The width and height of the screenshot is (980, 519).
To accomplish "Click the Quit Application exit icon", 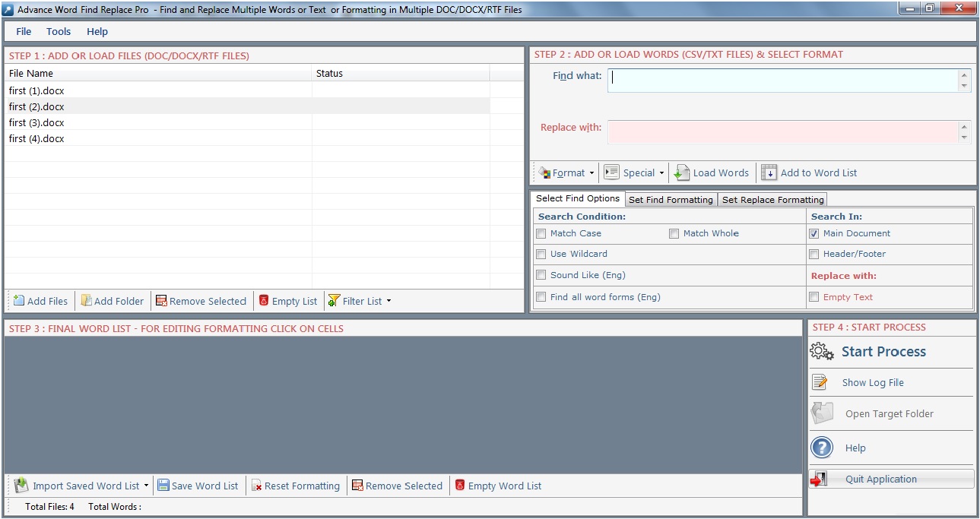I will (819, 479).
